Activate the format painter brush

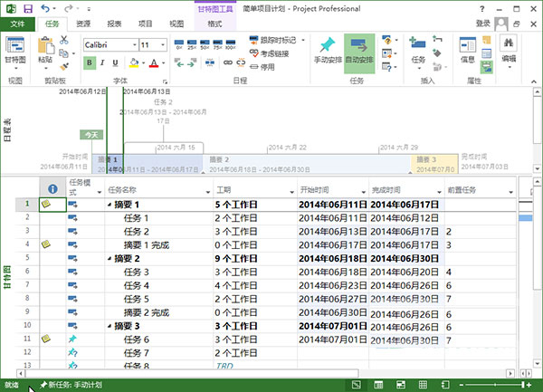(x=64, y=66)
